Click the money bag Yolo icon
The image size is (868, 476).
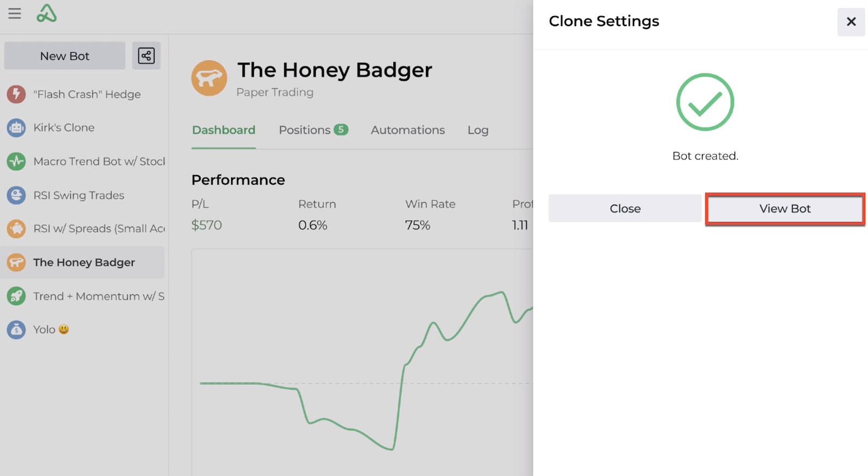pos(16,330)
